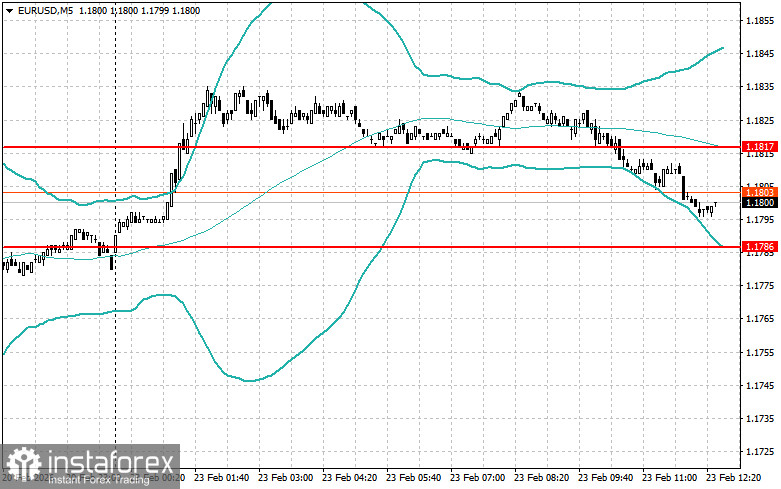
Task: Click the 23 Feb 03:00 time label
Action: click(x=285, y=478)
